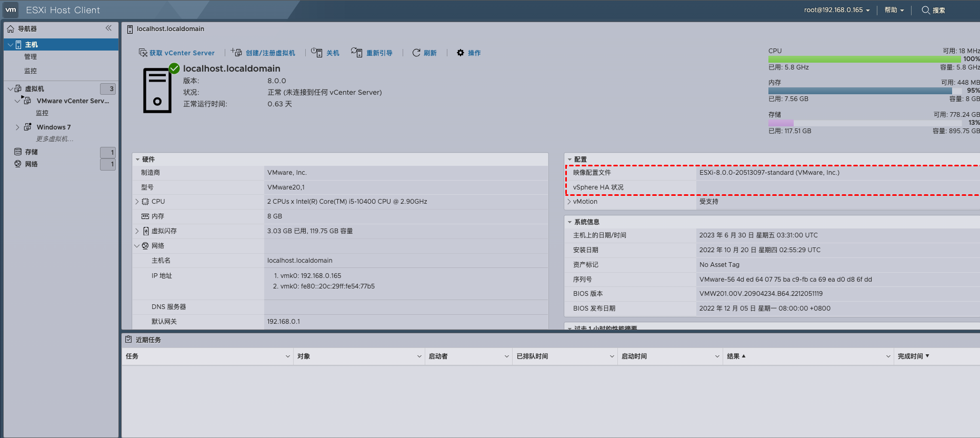This screenshot has width=980, height=438.
Task: Select Storage in the navigator
Action: click(x=32, y=152)
